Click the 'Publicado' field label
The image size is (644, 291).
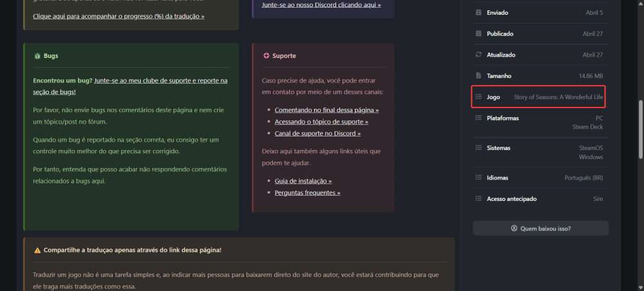tap(500, 33)
